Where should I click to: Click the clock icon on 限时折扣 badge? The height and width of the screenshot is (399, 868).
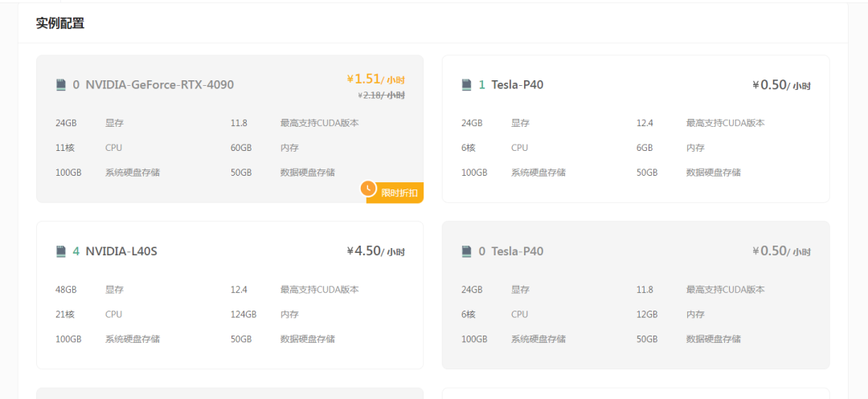click(369, 189)
